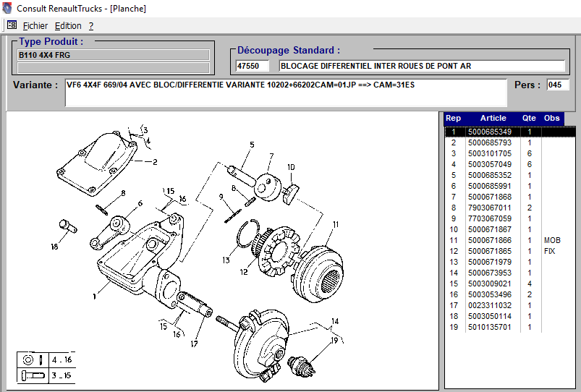This screenshot has width=581, height=392.
Task: Select row with article 5000685349
Action: 490,132
